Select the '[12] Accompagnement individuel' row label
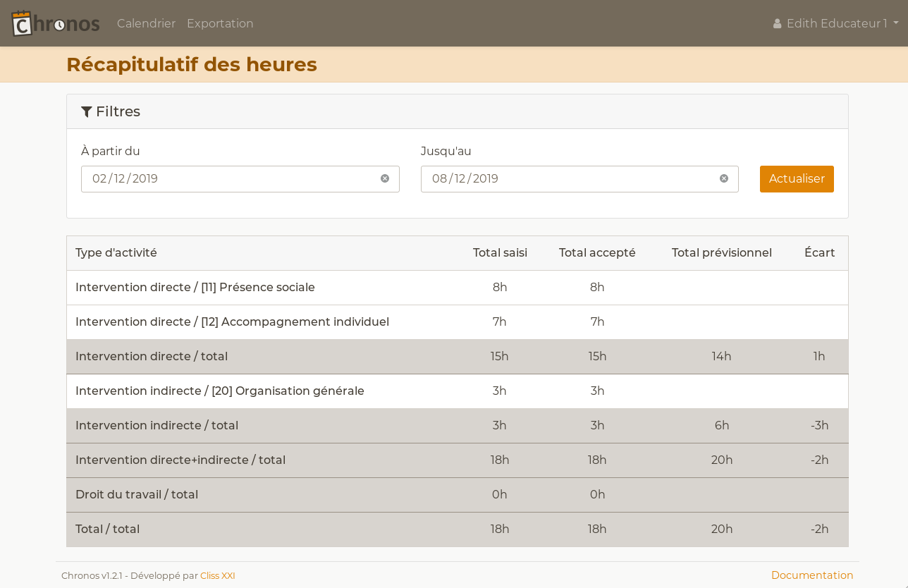The width and height of the screenshot is (908, 588). (232, 321)
